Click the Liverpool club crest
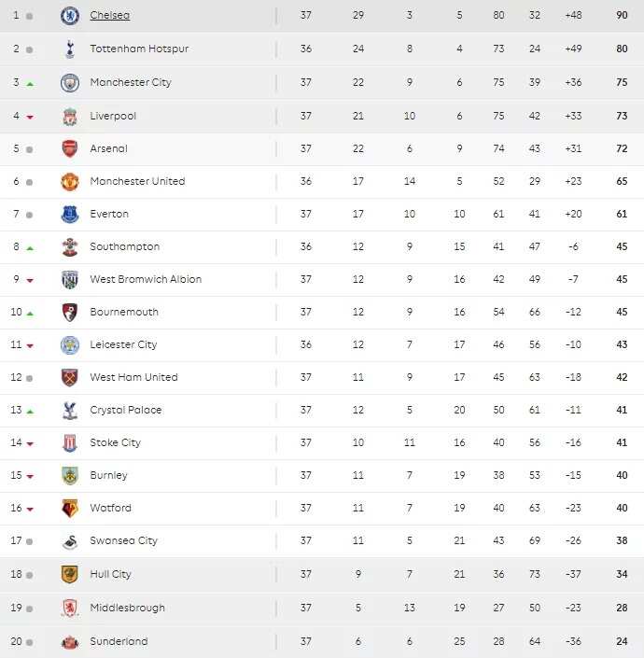The image size is (644, 658). click(x=70, y=117)
